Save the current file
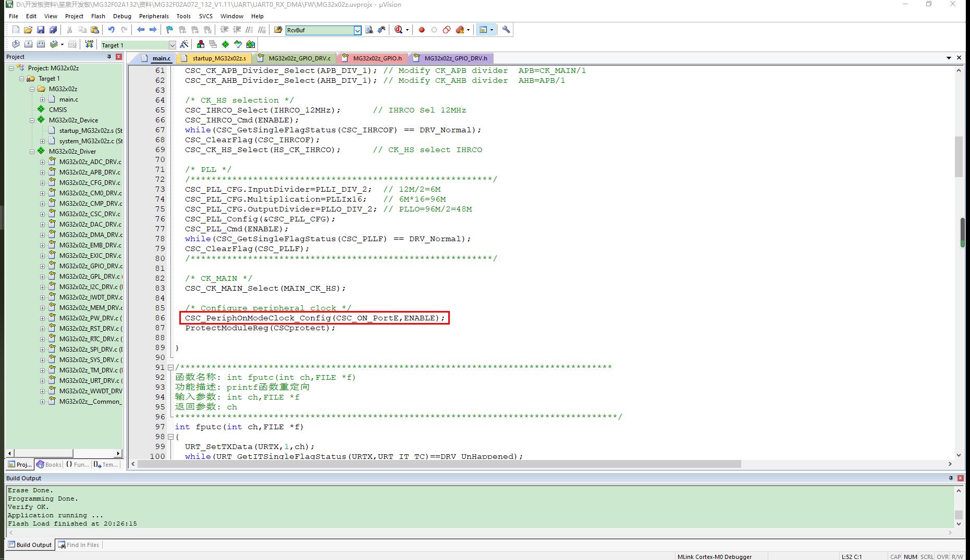Image resolution: width=970 pixels, height=560 pixels. click(x=41, y=30)
